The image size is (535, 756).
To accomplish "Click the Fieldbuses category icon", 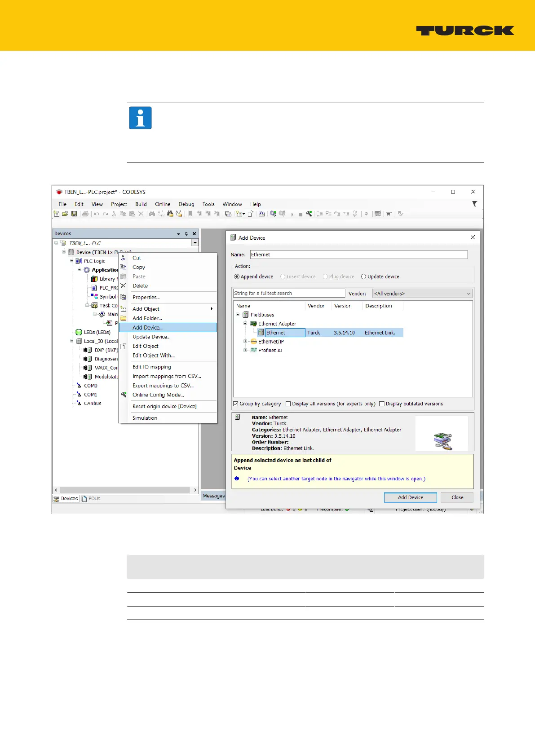I will coord(246,315).
